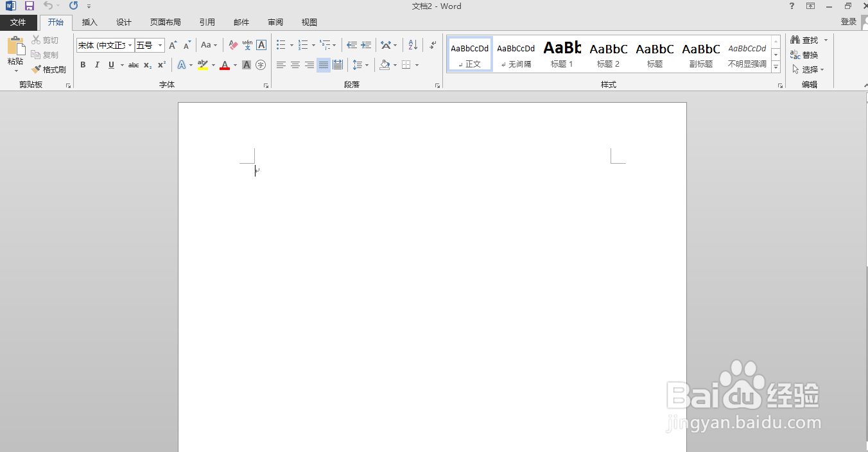This screenshot has height=452, width=868.
Task: Open the Change Case Aa dropdown
Action: 209,46
